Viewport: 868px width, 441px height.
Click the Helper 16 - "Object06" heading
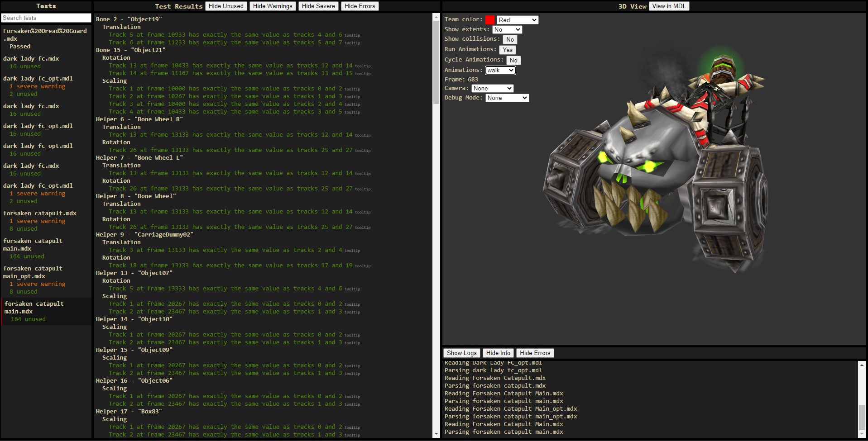coord(134,381)
